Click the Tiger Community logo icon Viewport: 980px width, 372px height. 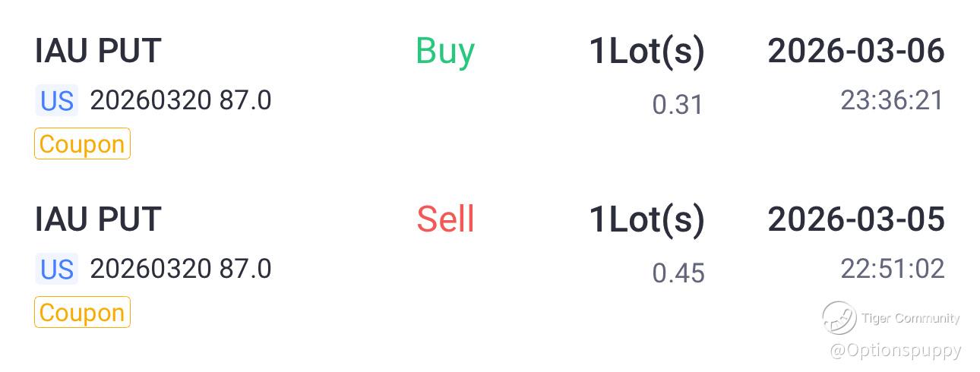(839, 318)
